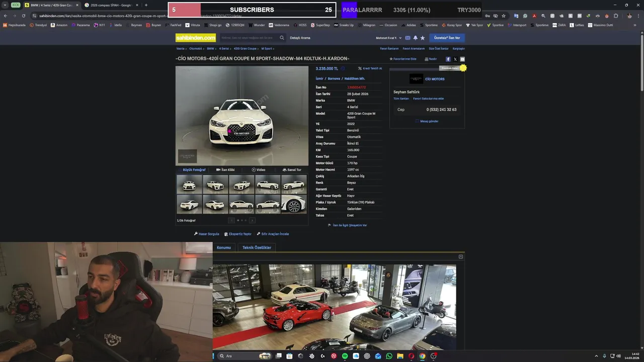
Task: Open the ZARA bookmark in bookmarks bar
Action: click(558, 25)
